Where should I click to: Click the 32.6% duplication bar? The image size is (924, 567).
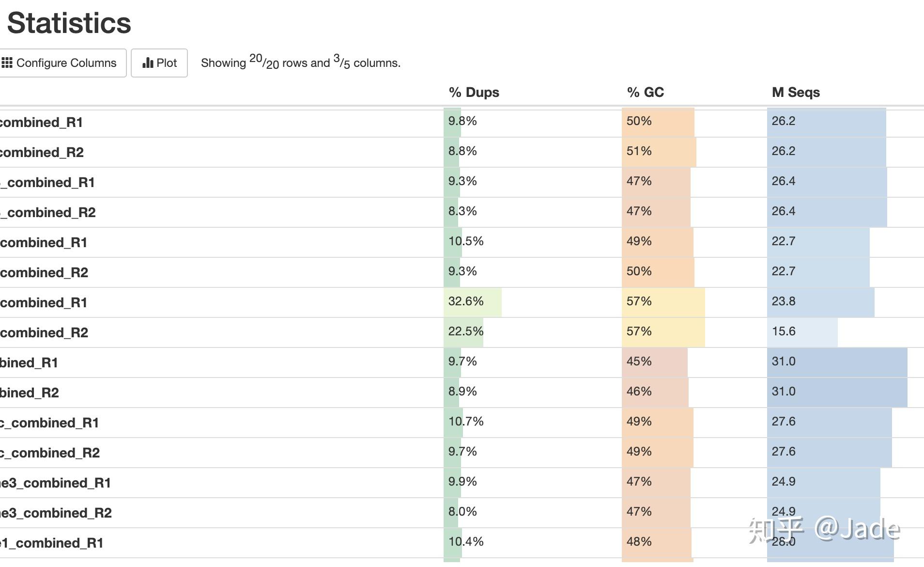click(472, 302)
